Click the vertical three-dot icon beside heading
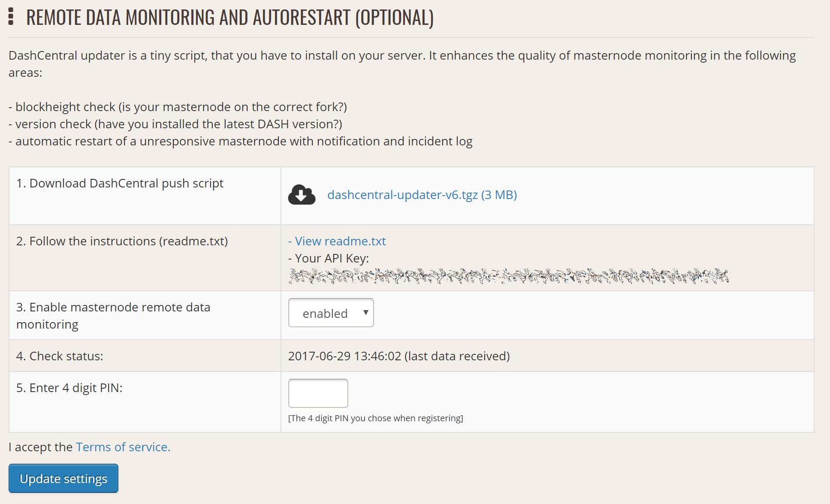Viewport: 830px width, 504px height. 11,17
